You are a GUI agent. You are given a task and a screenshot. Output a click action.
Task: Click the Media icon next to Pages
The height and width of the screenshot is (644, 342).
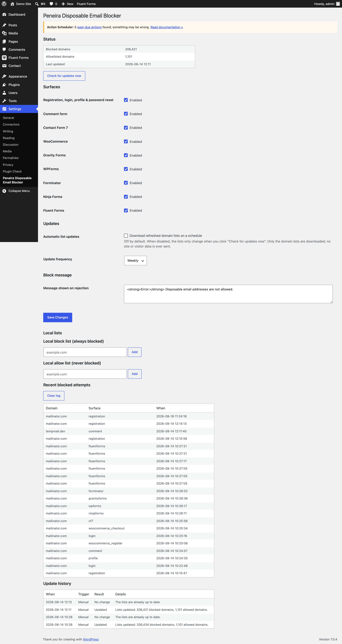point(4,33)
